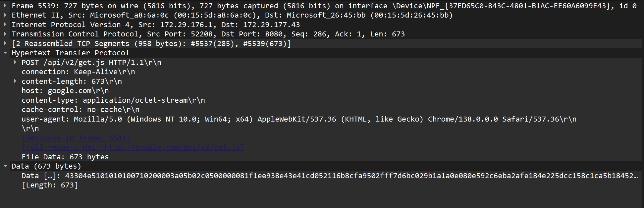Screen dimensions: 644x208
Task: Expand the Ethernet II section
Action: pos(5,15)
